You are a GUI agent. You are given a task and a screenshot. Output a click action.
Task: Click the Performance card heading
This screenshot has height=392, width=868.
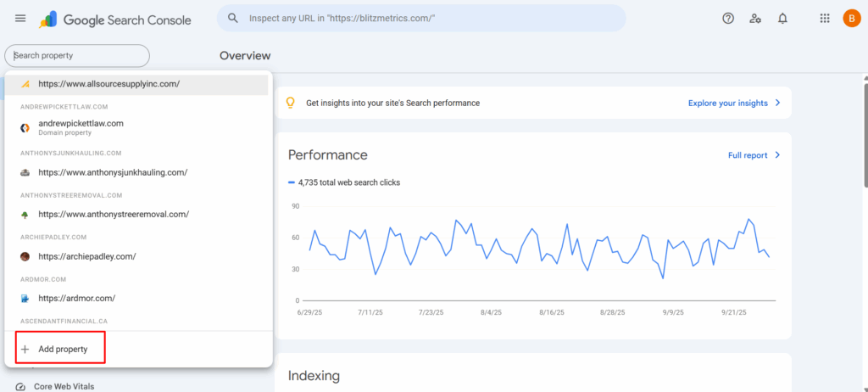[x=328, y=154]
